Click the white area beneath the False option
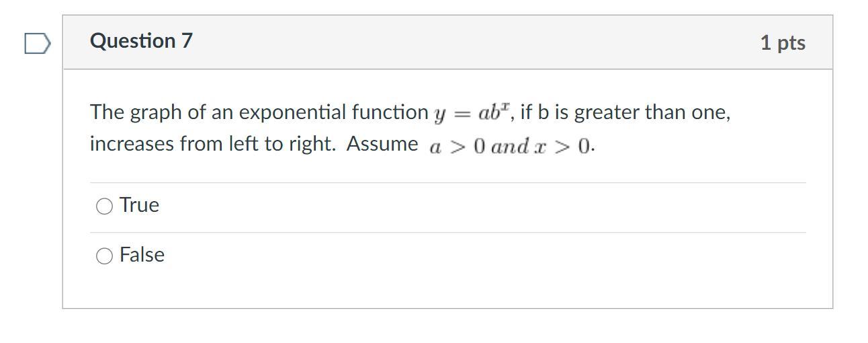 pos(448,291)
